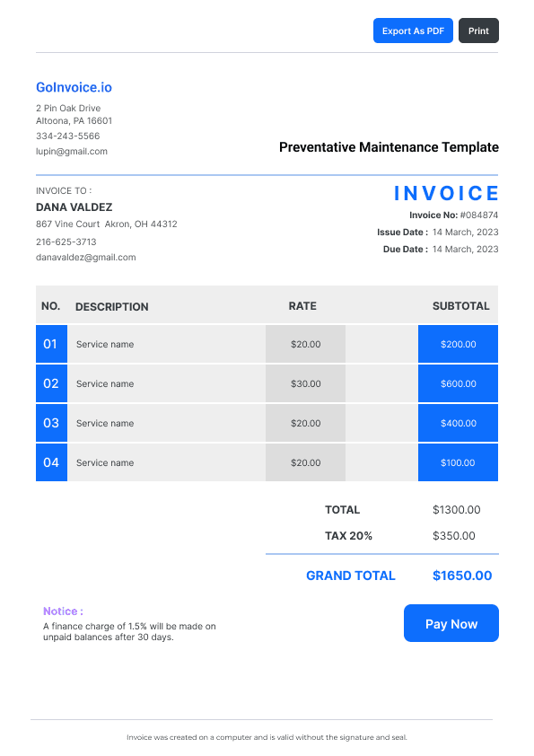Click row number 04 cell

pyautogui.click(x=51, y=462)
